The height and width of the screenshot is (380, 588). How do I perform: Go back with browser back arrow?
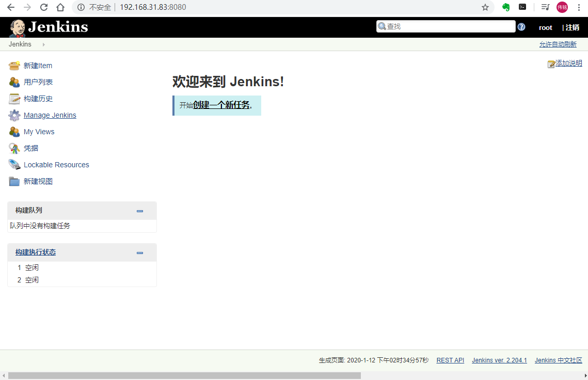pyautogui.click(x=11, y=7)
